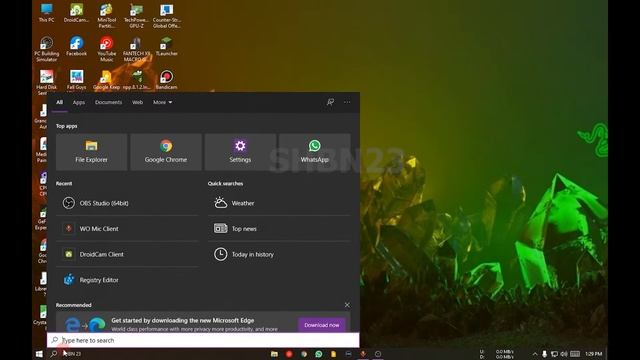Image resolution: width=640 pixels, height=360 pixels.
Task: Click the WO Mic taskbar icon
Action: click(363, 354)
